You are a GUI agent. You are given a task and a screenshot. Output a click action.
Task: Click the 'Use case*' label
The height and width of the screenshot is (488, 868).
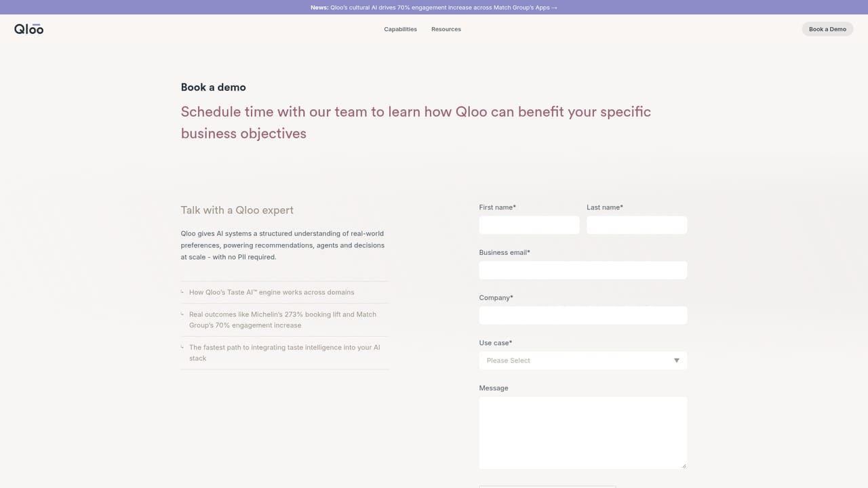[496, 343]
